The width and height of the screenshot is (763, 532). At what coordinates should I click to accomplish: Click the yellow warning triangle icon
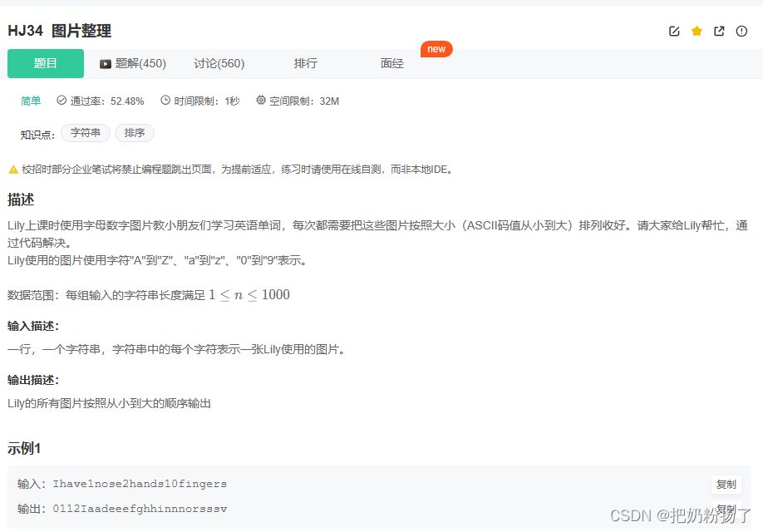click(12, 169)
